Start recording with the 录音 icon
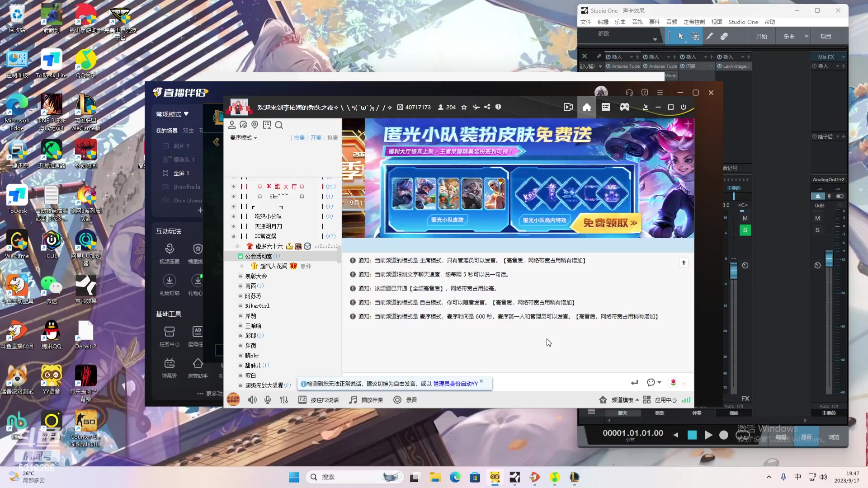This screenshot has height=488, width=868. pos(397,400)
